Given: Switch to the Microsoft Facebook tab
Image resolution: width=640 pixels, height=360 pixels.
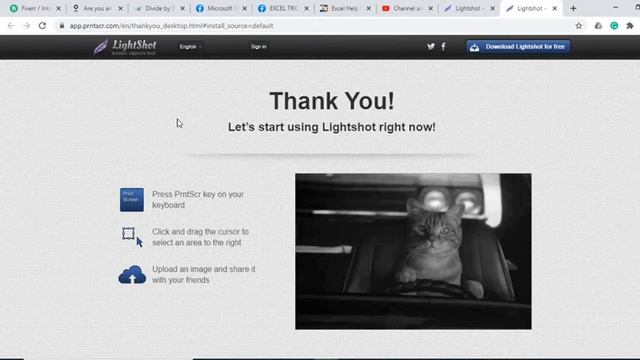Looking at the screenshot, I should tap(221, 8).
